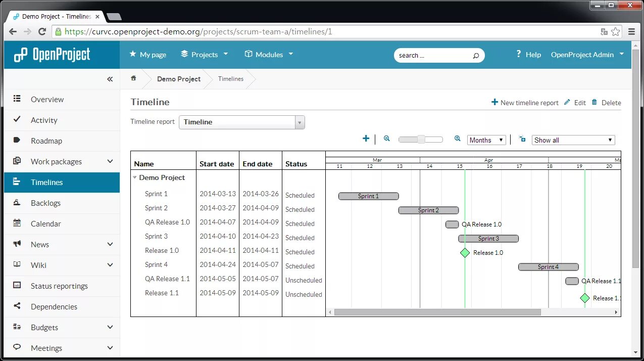Click the Overview list icon in sidebar

click(x=17, y=99)
